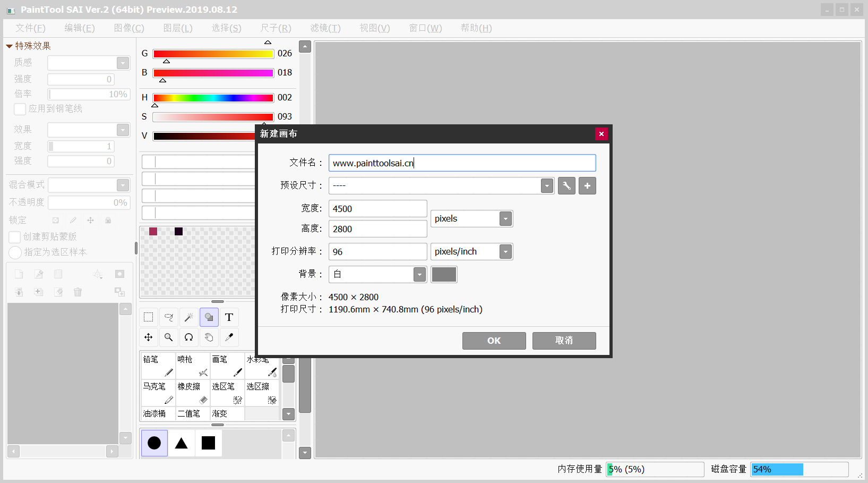Choose the 马克笔 marker brush
Image resolution: width=868 pixels, height=483 pixels.
[158, 393]
